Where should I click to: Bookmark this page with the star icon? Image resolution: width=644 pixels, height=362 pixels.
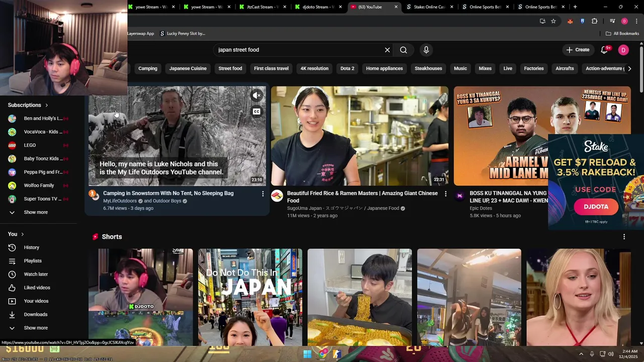coord(553,21)
